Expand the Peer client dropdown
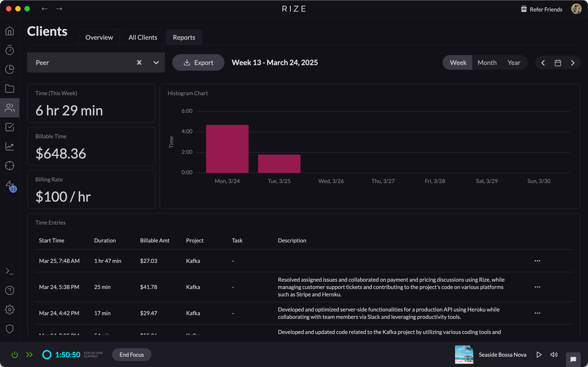 (x=156, y=62)
